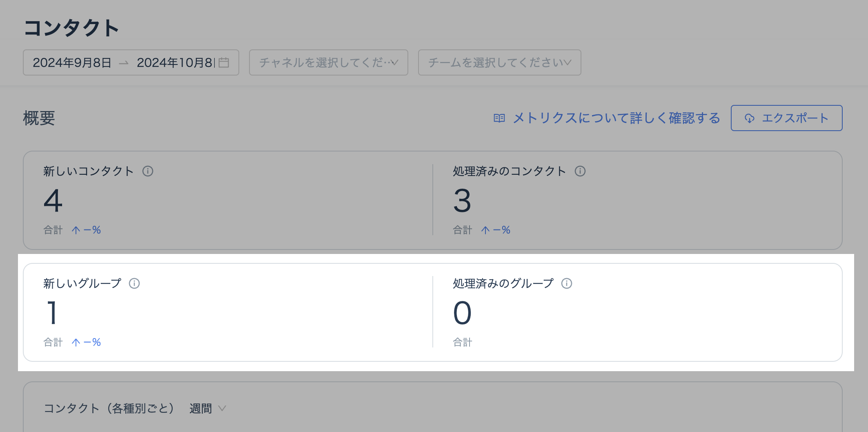Click info icon beside 新しいグループ

click(134, 283)
